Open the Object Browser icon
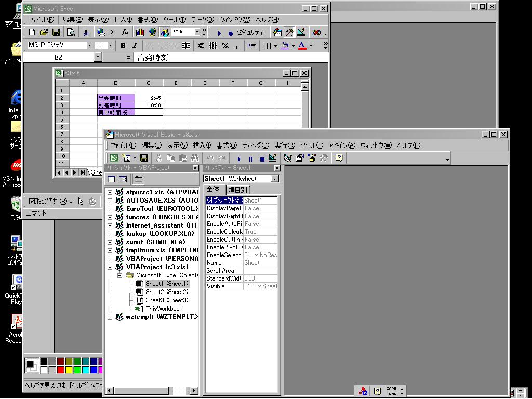Screen dimensions: 532x399 point(312,158)
